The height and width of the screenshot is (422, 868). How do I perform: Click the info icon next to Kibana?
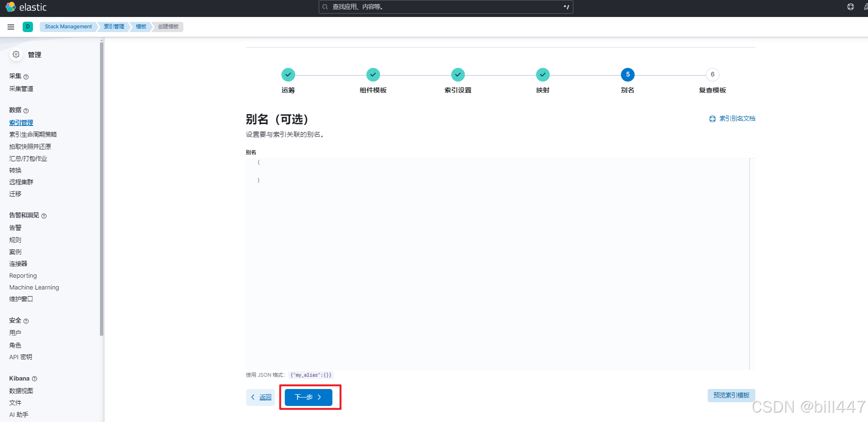34,379
